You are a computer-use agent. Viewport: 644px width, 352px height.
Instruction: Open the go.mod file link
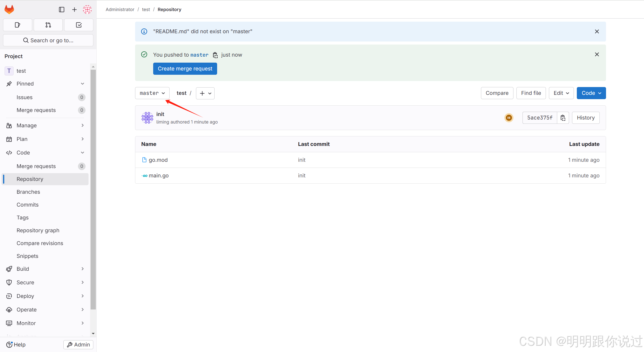(158, 160)
